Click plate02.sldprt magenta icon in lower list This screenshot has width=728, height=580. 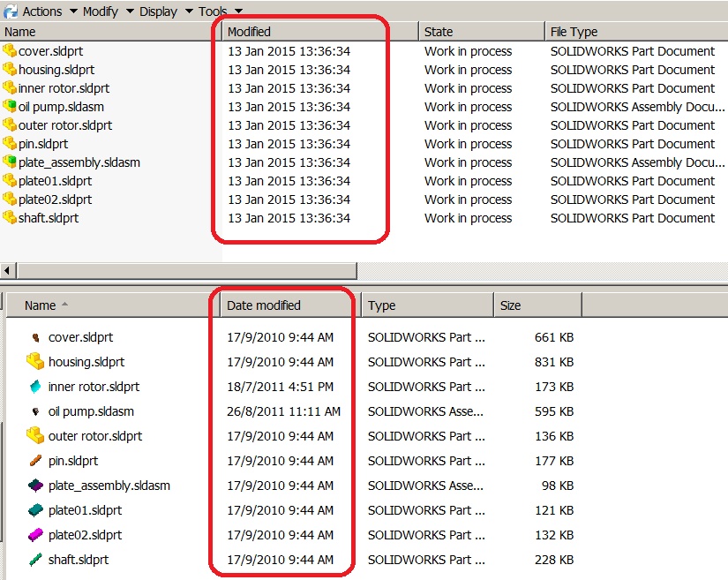[x=35, y=535]
